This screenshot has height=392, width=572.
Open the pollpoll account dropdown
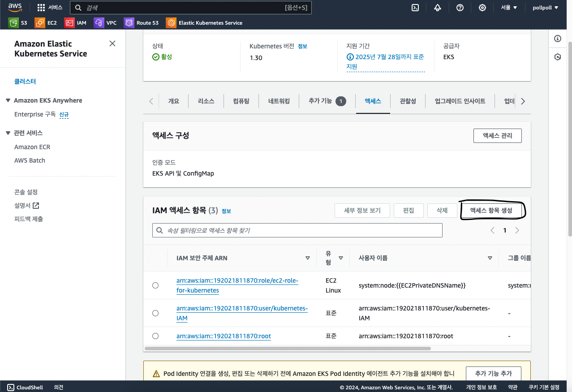click(x=545, y=8)
